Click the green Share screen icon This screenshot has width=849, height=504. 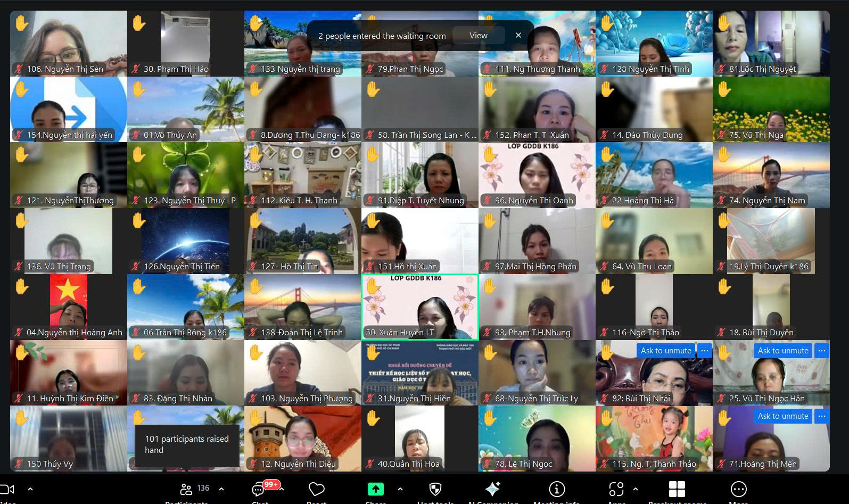pyautogui.click(x=375, y=489)
